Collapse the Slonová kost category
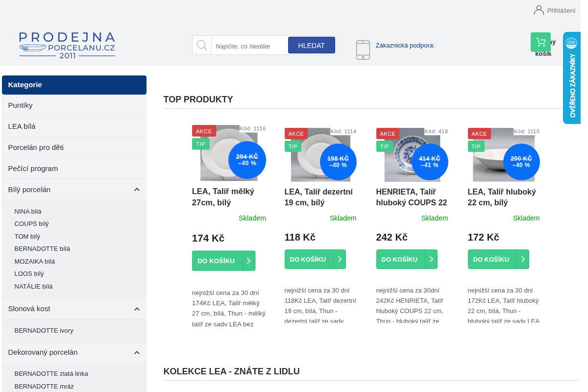This screenshot has height=392, width=588. click(x=137, y=309)
